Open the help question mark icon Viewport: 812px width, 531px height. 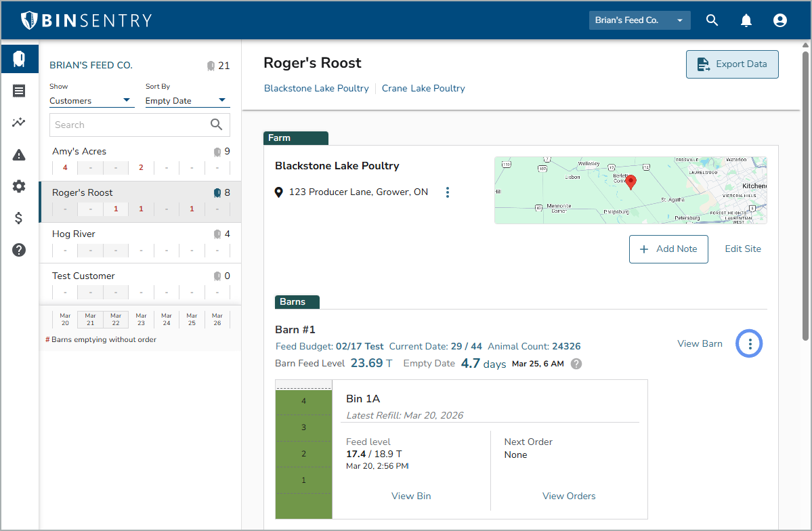point(19,250)
